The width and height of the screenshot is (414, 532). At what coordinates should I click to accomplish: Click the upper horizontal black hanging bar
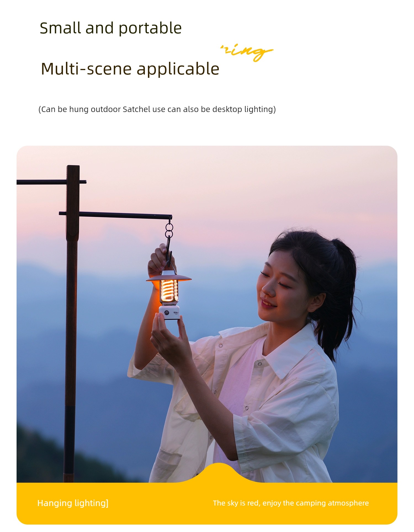tap(51, 182)
